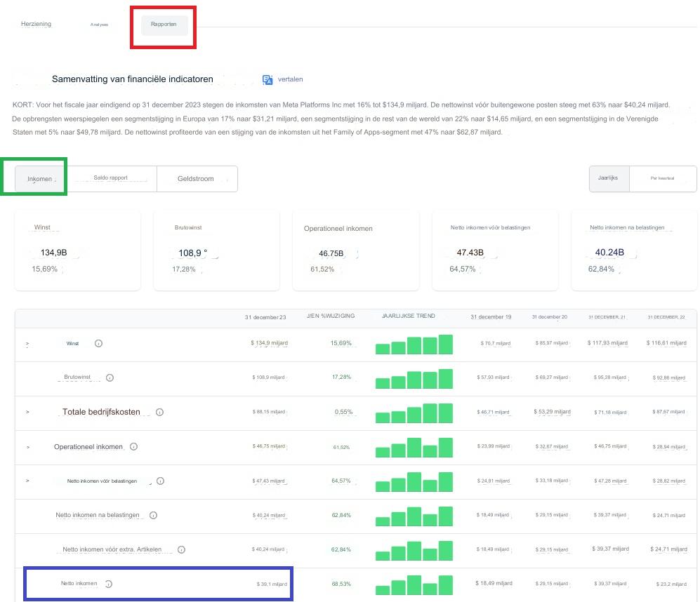
Task: Select the Geldstroom report button
Action: coord(196,179)
